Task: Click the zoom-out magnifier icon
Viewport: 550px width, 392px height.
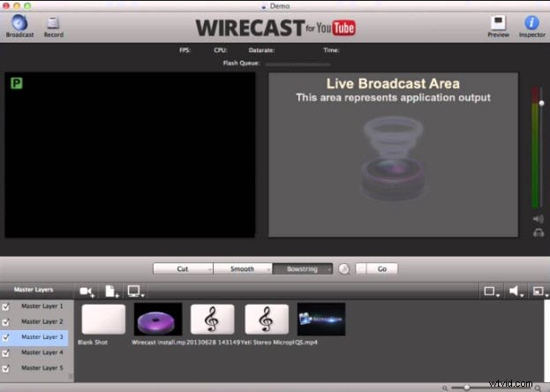Action: [x=445, y=388]
